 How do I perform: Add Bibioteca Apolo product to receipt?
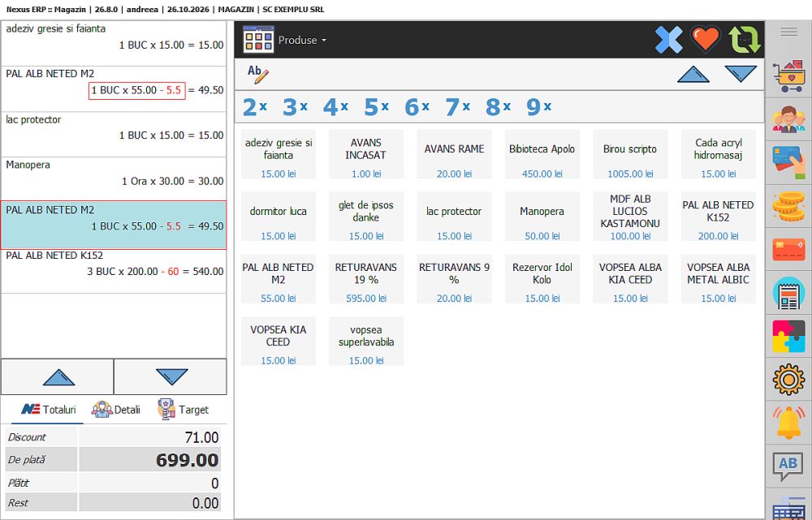542,154
